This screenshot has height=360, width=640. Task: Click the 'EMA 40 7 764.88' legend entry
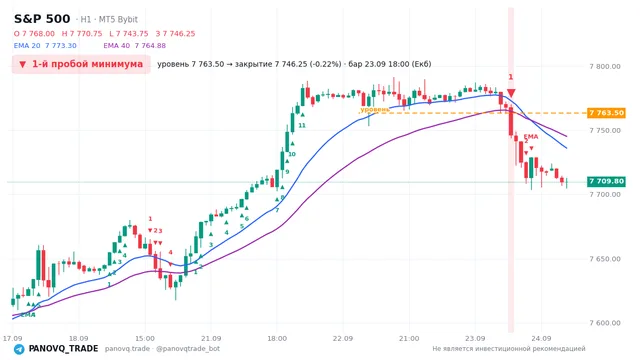pyautogui.click(x=135, y=46)
